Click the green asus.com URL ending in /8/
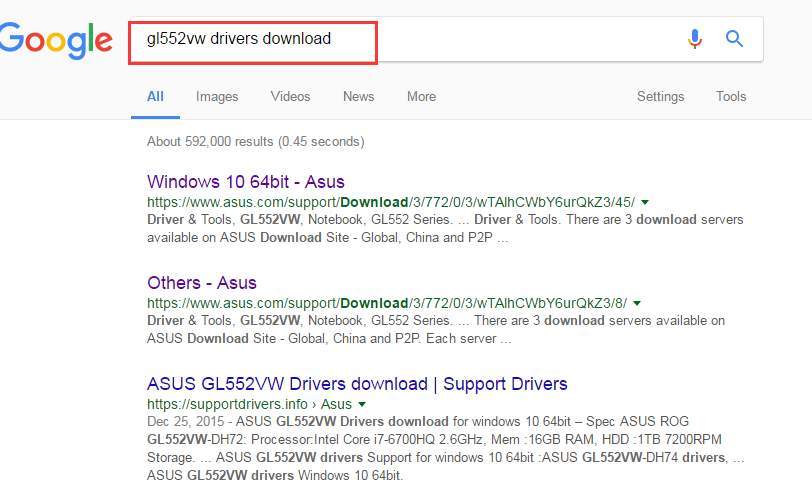The height and width of the screenshot is (499, 812). pos(387,303)
